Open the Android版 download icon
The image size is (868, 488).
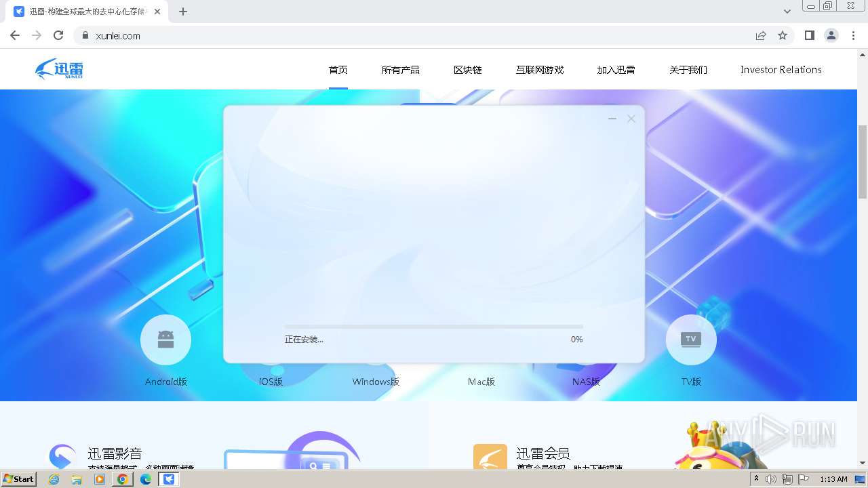(x=165, y=340)
